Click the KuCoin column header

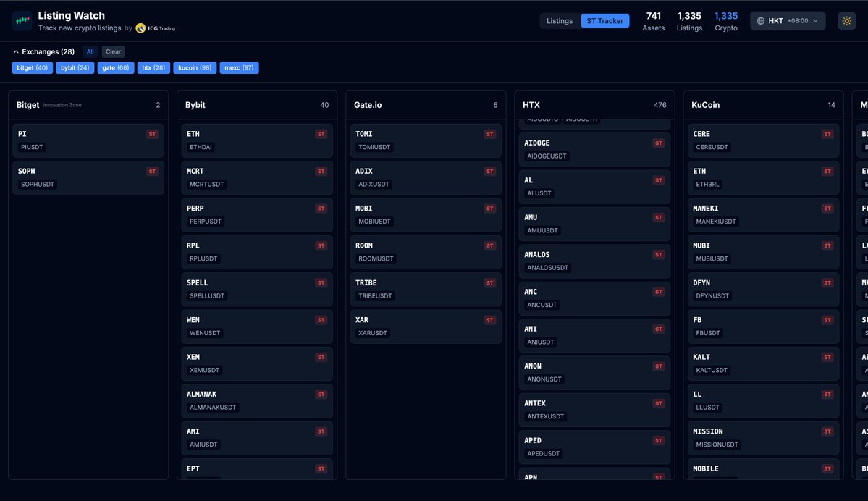(x=763, y=105)
